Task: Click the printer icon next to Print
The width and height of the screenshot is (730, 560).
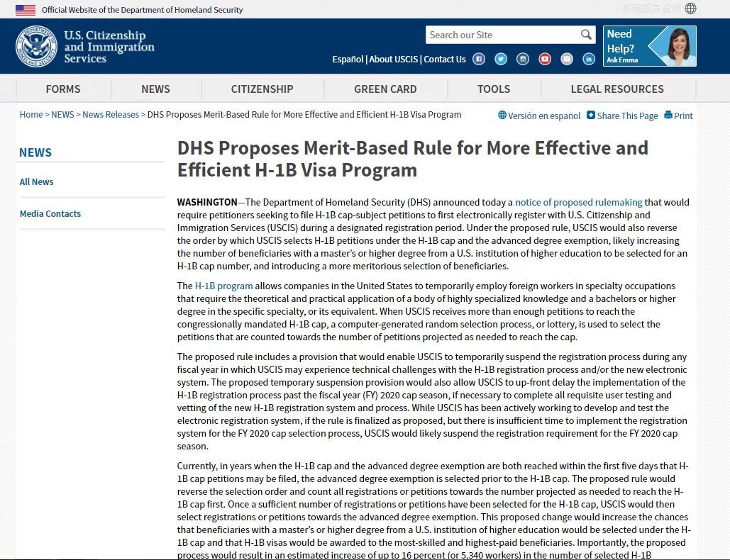Action: click(x=668, y=115)
